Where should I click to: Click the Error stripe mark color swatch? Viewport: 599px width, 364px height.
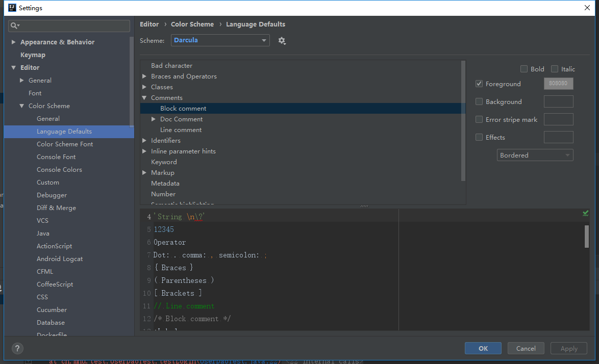[558, 119]
